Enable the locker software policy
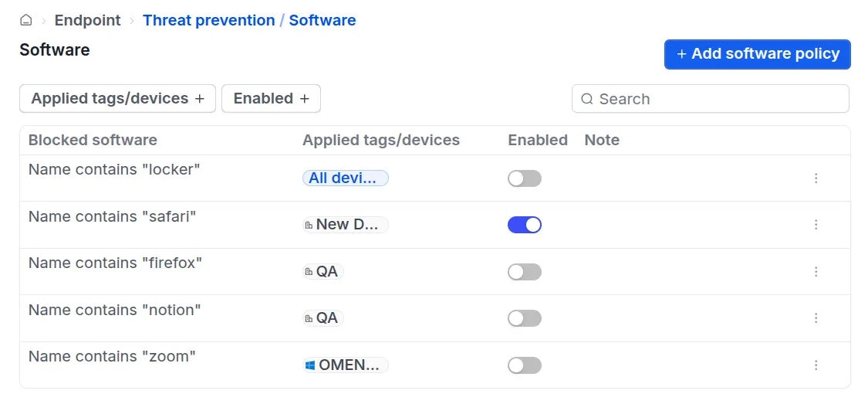This screenshot has width=868, height=404. [x=525, y=178]
